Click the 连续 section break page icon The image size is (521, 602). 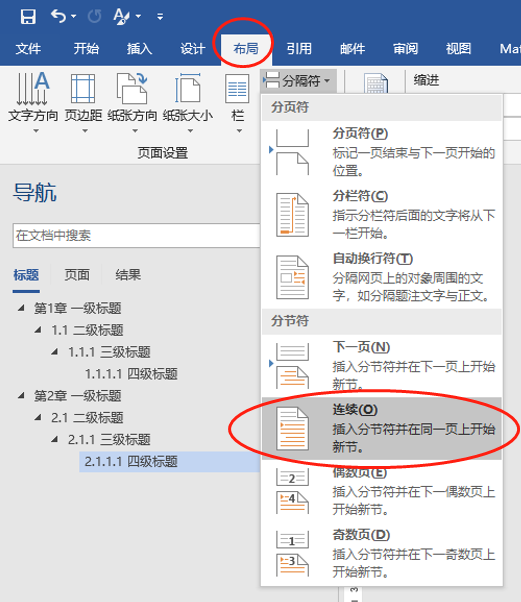click(293, 428)
